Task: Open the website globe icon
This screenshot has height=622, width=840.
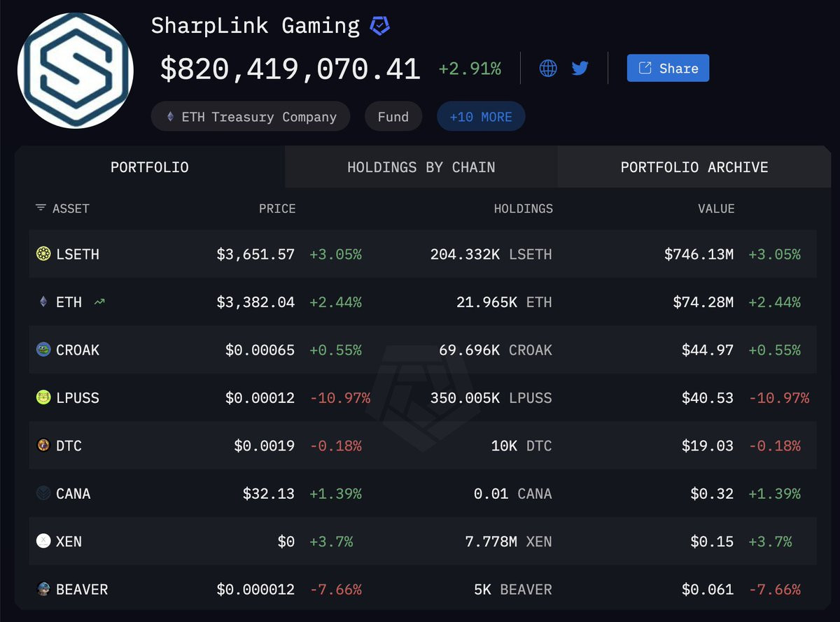Action: coord(548,68)
